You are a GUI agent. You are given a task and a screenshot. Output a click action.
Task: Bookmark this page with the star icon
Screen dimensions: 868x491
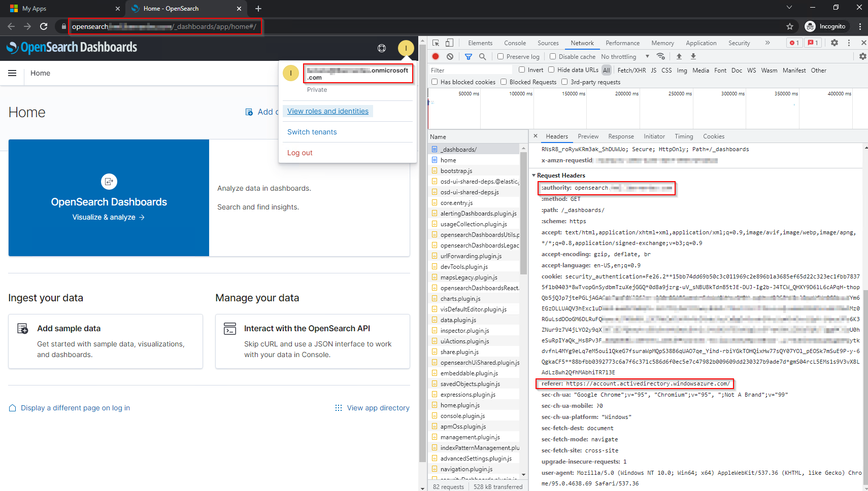[x=790, y=26]
